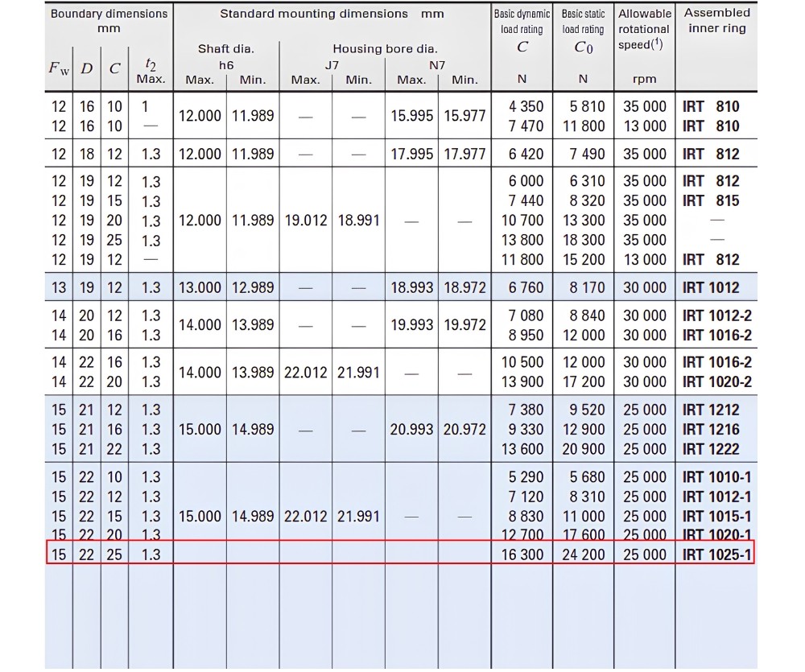Select the IRT 1222 cell

click(711, 449)
